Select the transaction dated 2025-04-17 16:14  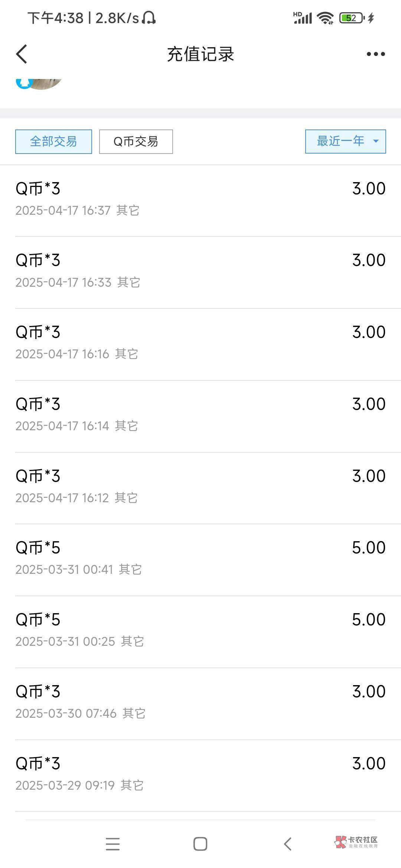point(200,415)
